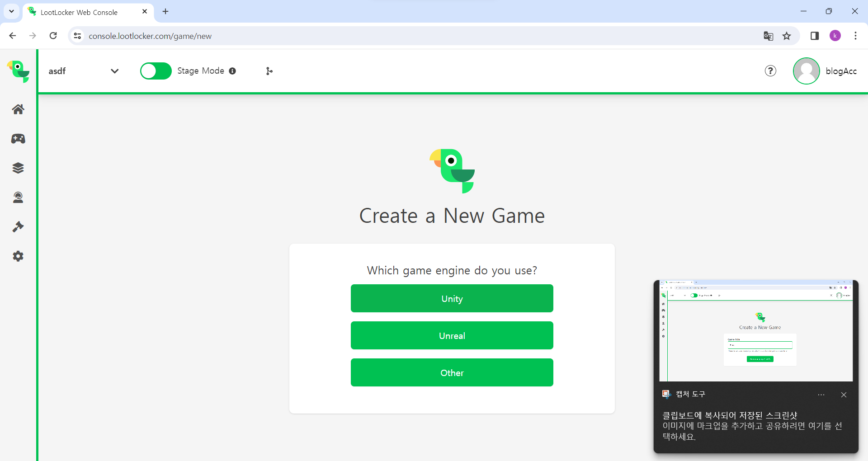The height and width of the screenshot is (461, 868).
Task: Open the Chrome profile avatar k
Action: (x=835, y=36)
